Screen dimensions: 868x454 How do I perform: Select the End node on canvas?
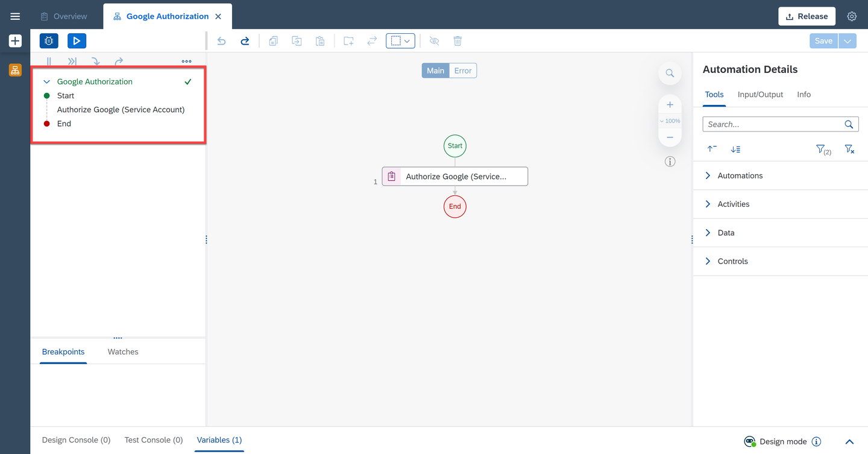tap(455, 206)
